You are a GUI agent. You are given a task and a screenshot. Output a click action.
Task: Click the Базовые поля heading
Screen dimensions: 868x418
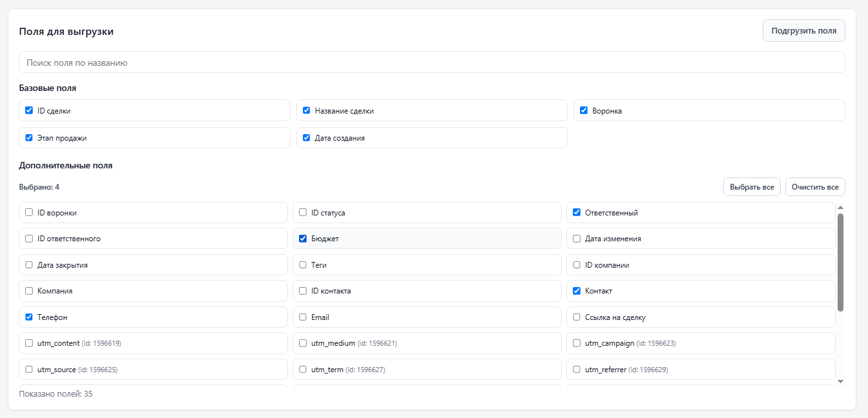click(48, 88)
